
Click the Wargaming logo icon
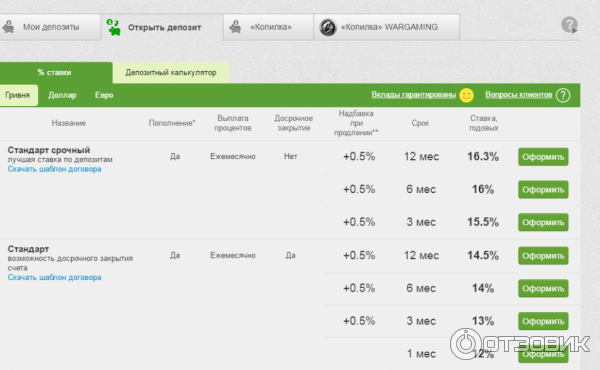328,27
